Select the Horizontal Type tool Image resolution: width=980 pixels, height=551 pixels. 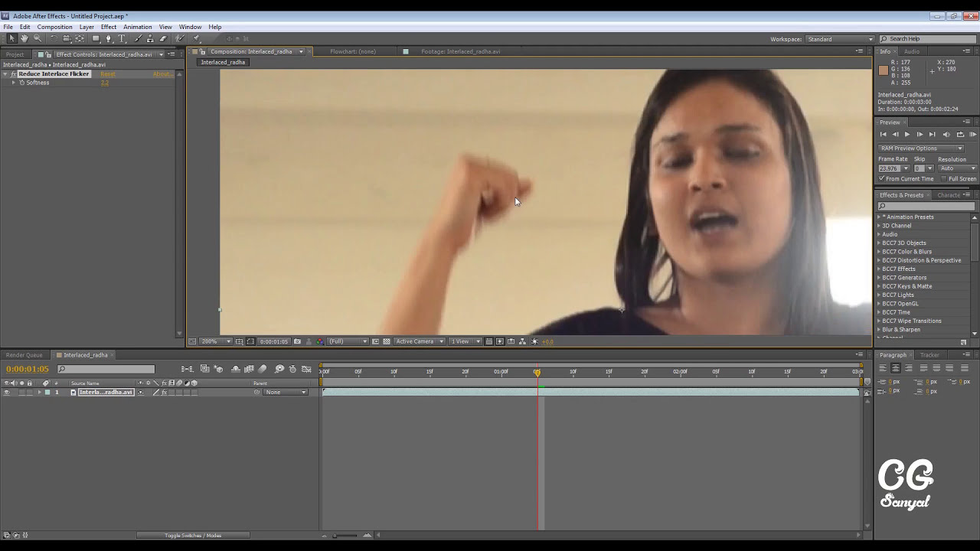pos(122,38)
